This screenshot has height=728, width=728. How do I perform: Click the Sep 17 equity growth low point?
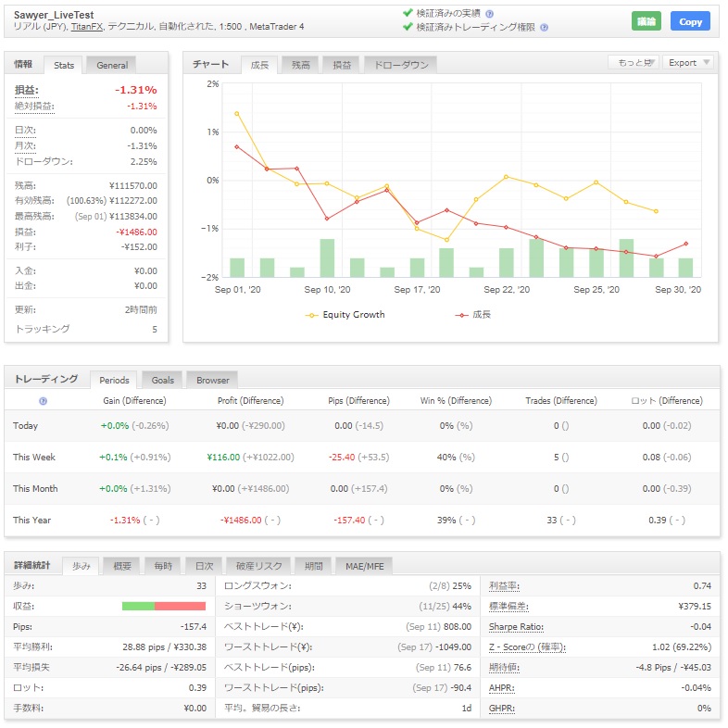pyautogui.click(x=446, y=240)
